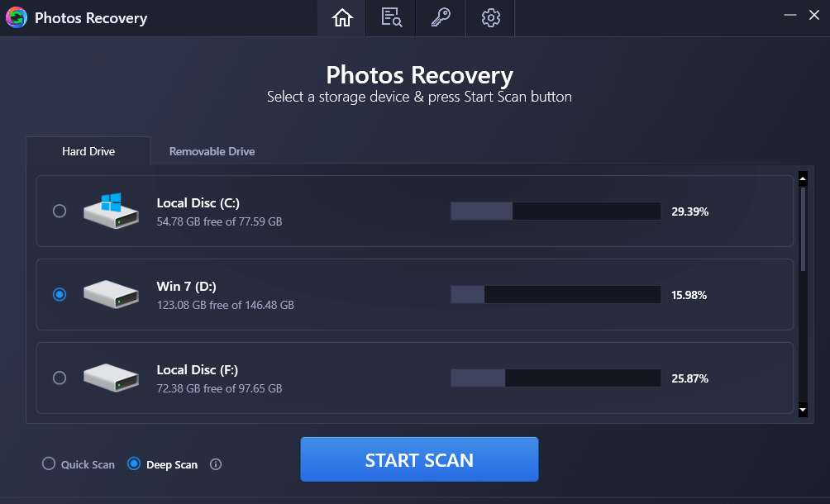This screenshot has height=504, width=830.
Task: Click the info icon beside Deep Scan
Action: [x=215, y=464]
